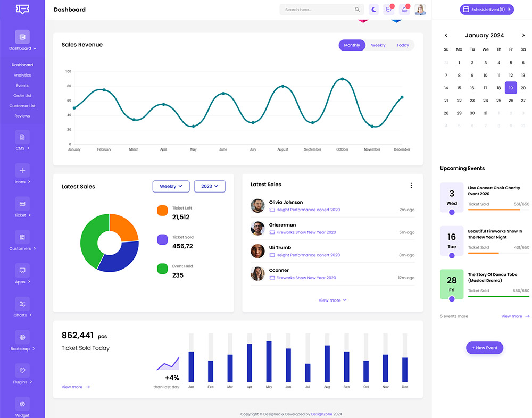Screen dimensions: 532x418
Task: Open the Plugins heart icon
Action: coord(22,370)
